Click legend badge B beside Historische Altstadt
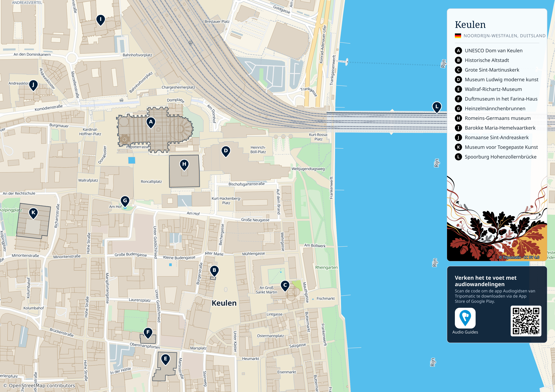The width and height of the screenshot is (555, 392). [x=458, y=60]
